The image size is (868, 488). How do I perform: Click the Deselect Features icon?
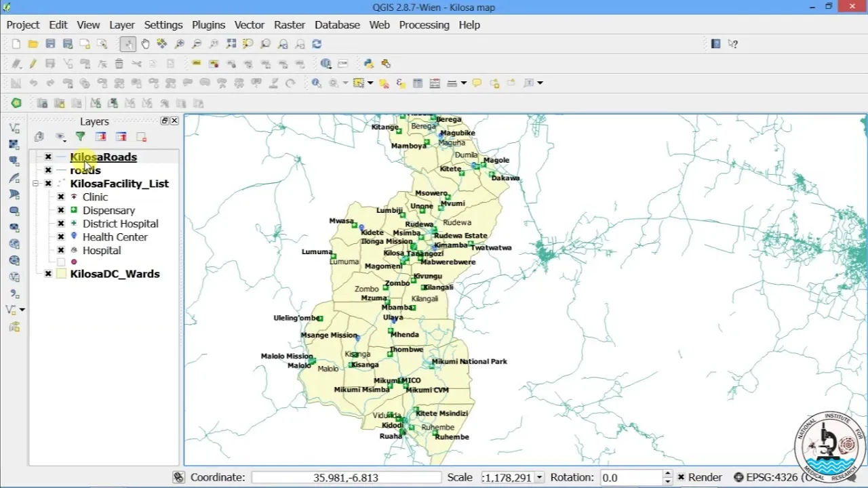(384, 83)
